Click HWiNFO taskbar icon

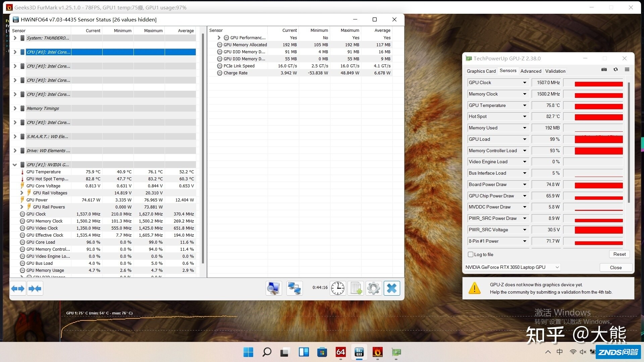click(x=359, y=352)
